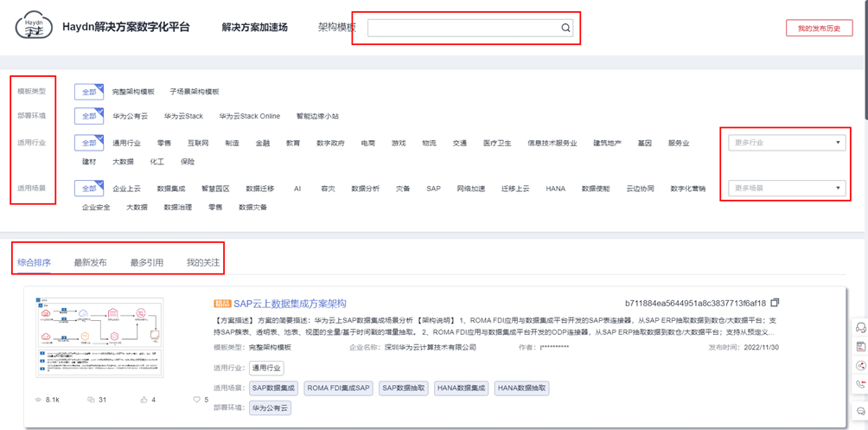The image size is (868, 430).
Task: Choose 华为云Stack Online environment
Action: click(x=250, y=116)
